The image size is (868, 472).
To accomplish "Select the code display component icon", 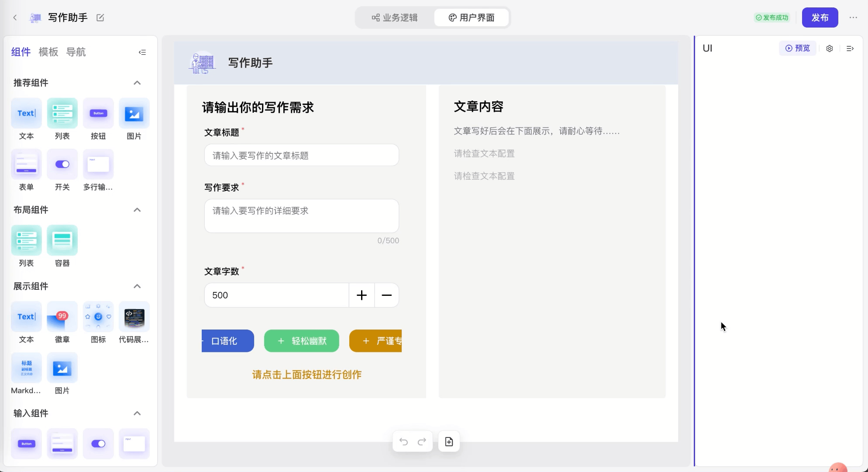I will click(x=134, y=317).
